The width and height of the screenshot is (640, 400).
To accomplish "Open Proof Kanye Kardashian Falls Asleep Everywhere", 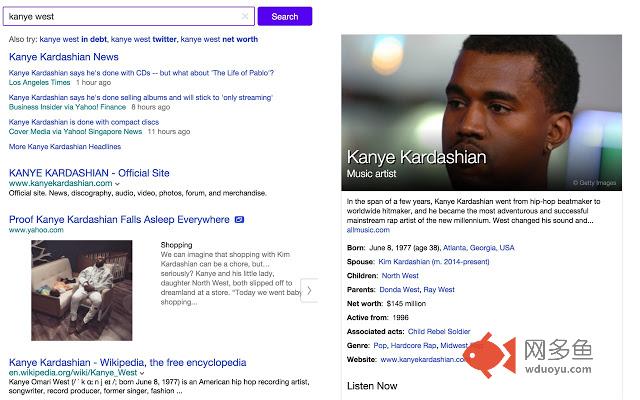I will coord(119,219).
